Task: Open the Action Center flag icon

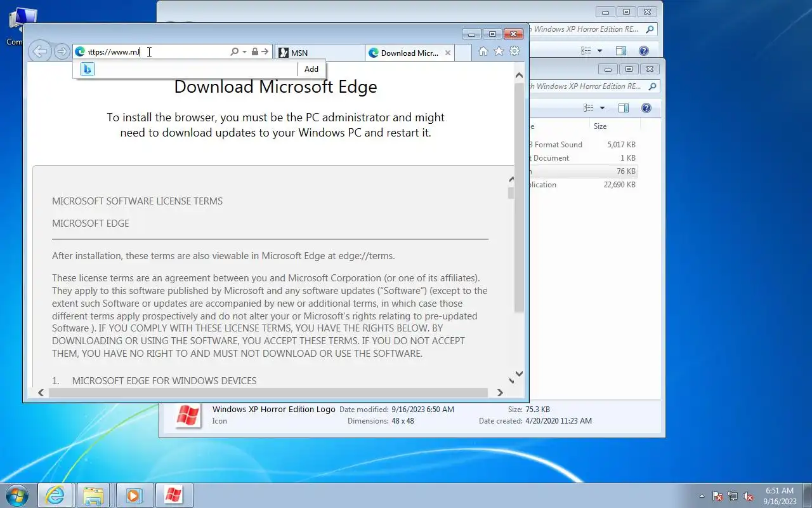Action: point(717,496)
